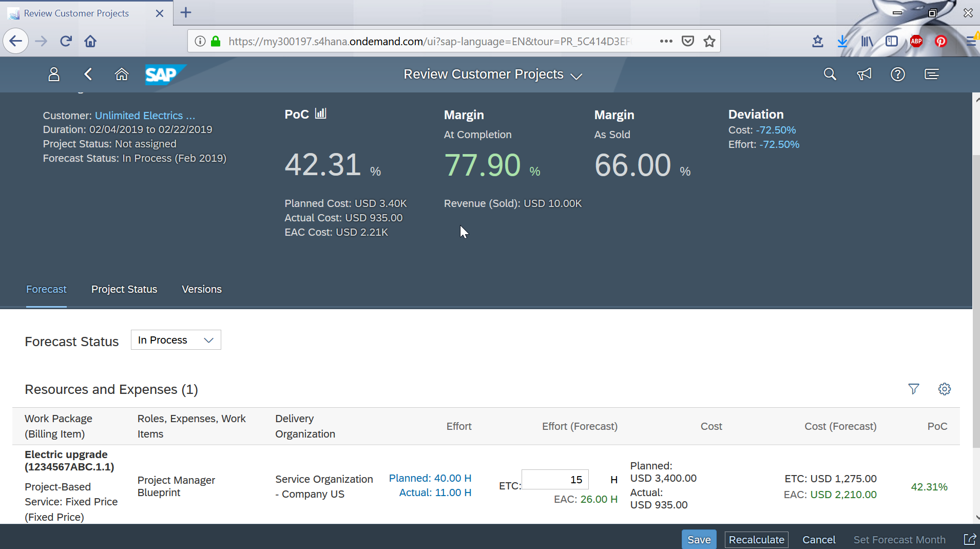Click the share icon at bottom right

click(971, 539)
